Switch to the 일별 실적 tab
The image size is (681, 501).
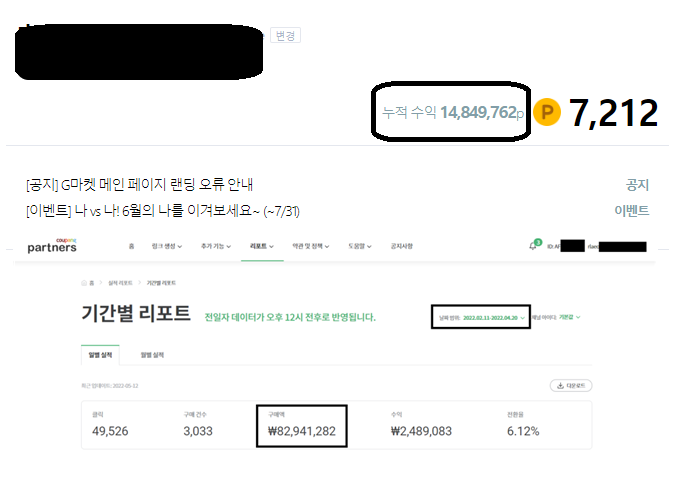pyautogui.click(x=100, y=355)
